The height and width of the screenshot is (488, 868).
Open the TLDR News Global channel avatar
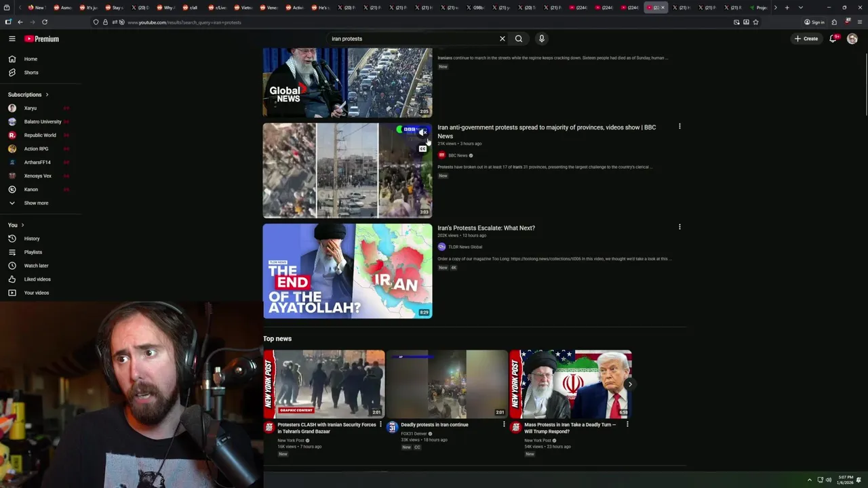point(441,247)
